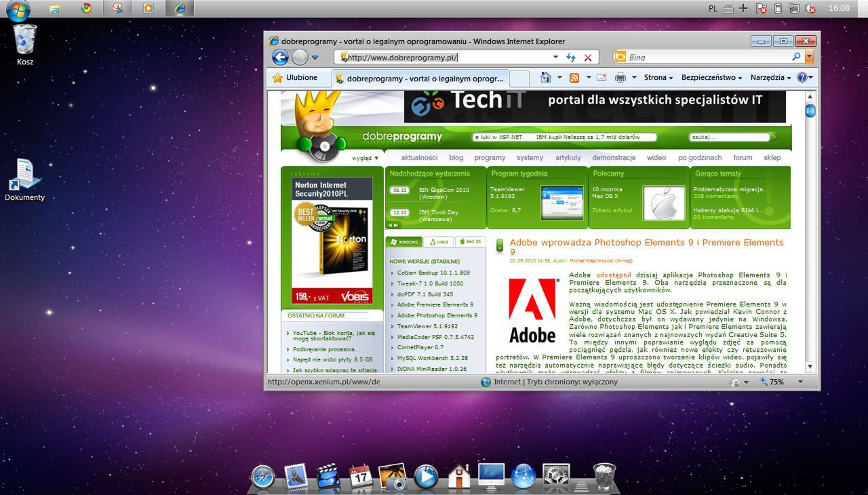Click the TeamViewer program thumbnail

tap(562, 202)
